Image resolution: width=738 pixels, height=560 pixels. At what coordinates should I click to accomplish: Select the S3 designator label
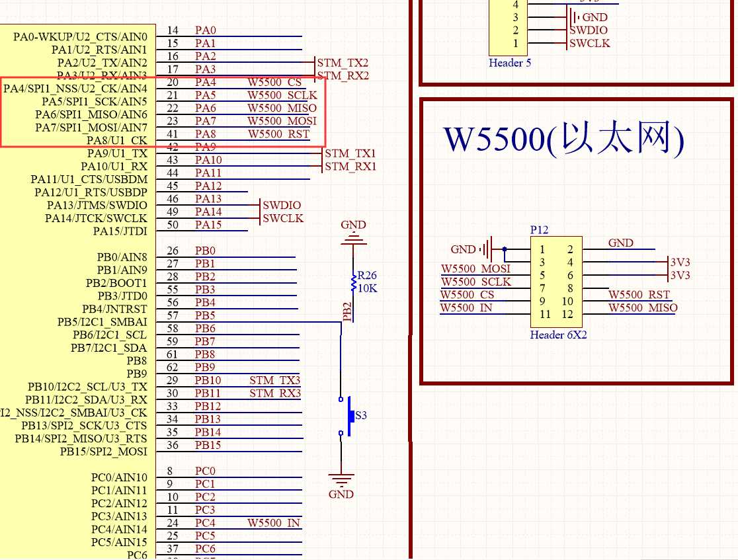361,415
